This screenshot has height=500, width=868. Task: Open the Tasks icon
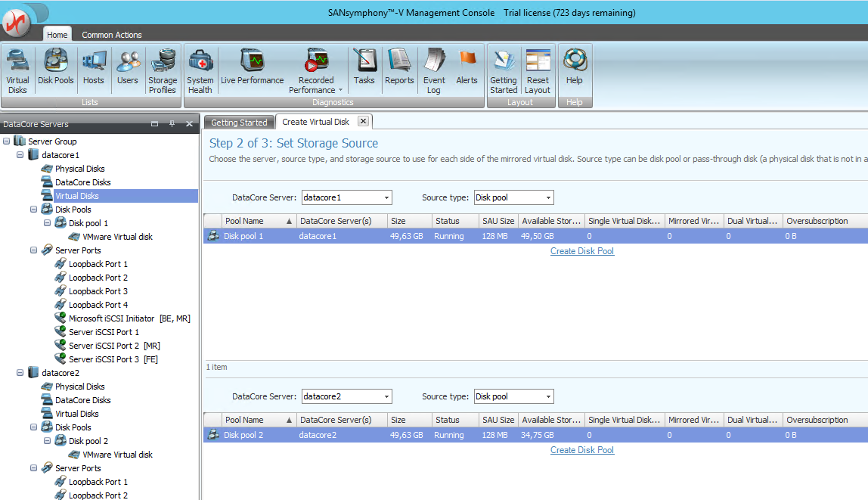[x=364, y=67]
